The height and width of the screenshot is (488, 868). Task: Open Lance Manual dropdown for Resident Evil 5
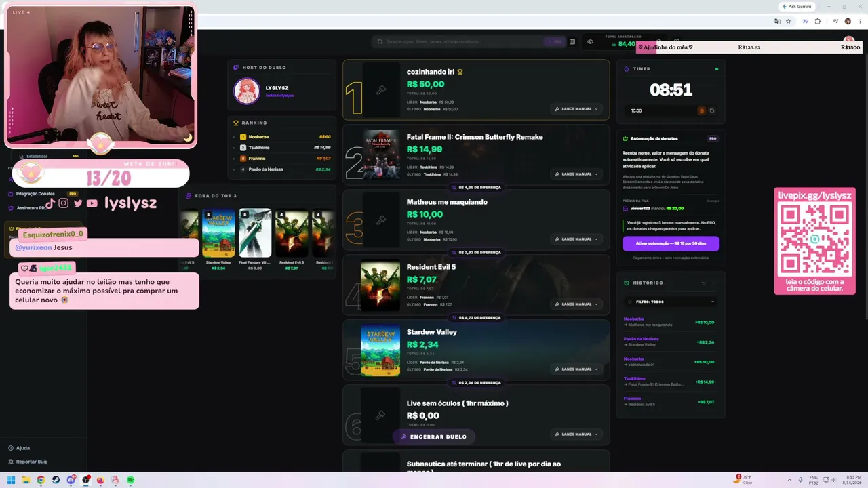(576, 304)
